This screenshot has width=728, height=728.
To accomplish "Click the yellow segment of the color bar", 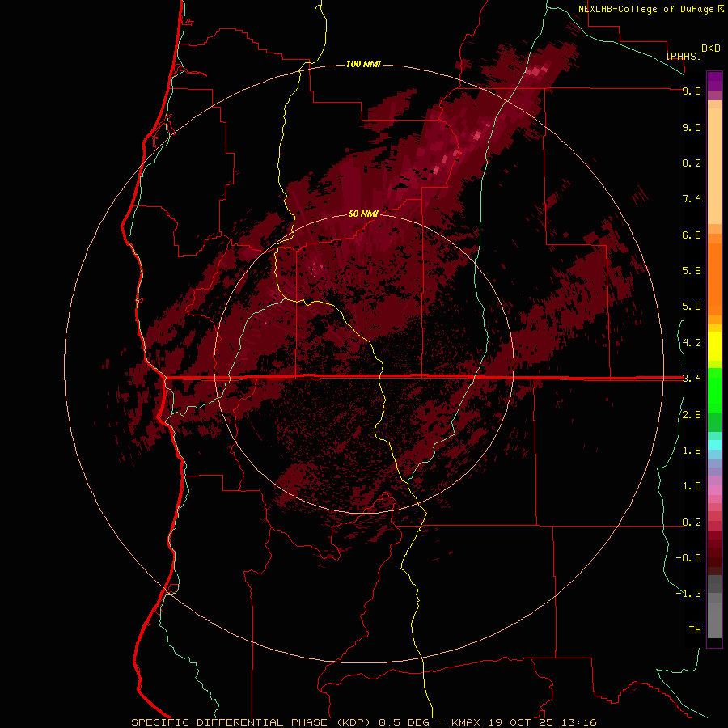I will click(714, 346).
